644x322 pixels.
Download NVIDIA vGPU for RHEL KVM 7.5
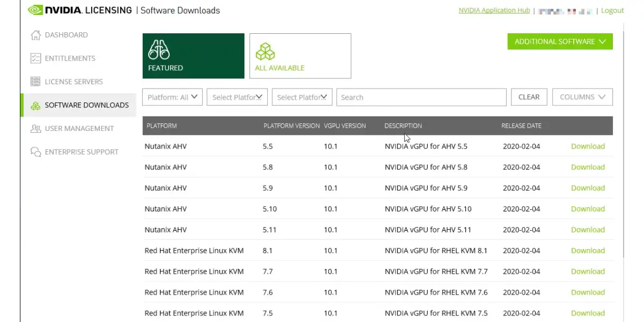[588, 313]
